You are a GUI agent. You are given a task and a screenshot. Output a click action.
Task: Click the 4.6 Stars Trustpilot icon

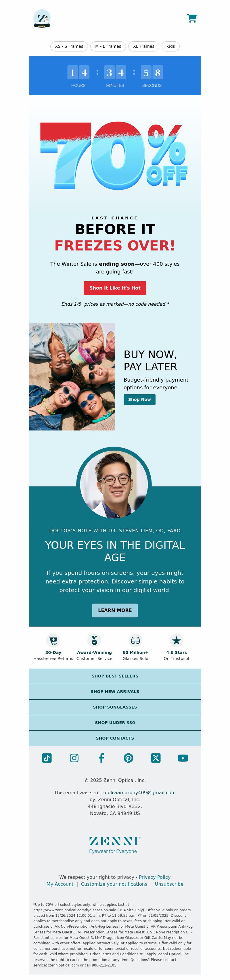tap(177, 640)
